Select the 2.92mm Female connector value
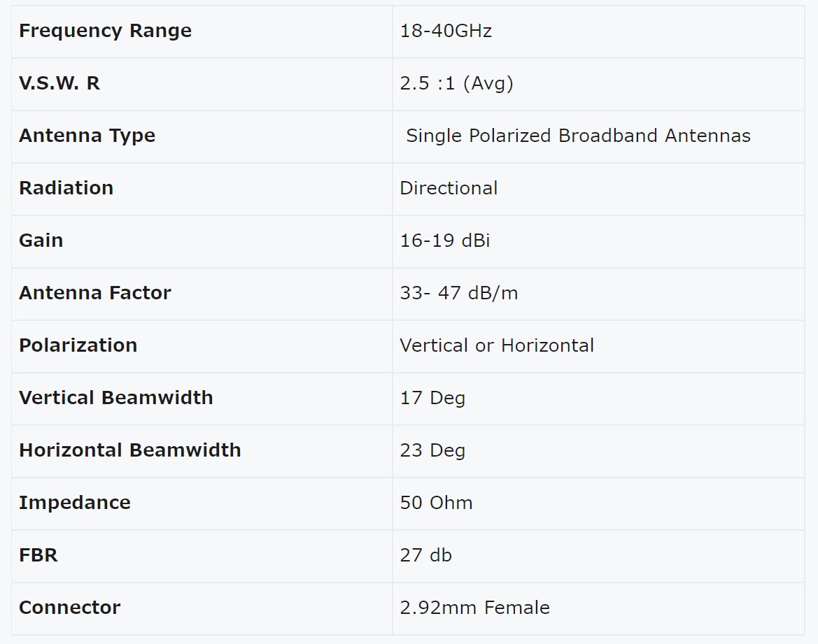The height and width of the screenshot is (644, 818). coord(474,608)
